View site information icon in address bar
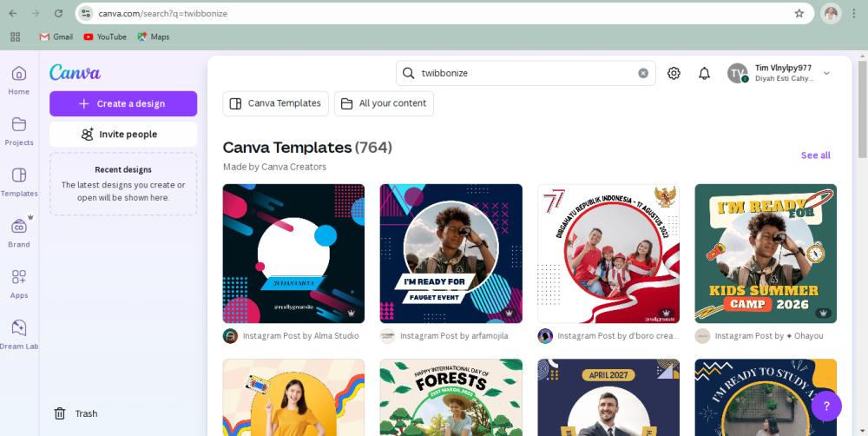Image resolution: width=868 pixels, height=436 pixels. point(85,13)
